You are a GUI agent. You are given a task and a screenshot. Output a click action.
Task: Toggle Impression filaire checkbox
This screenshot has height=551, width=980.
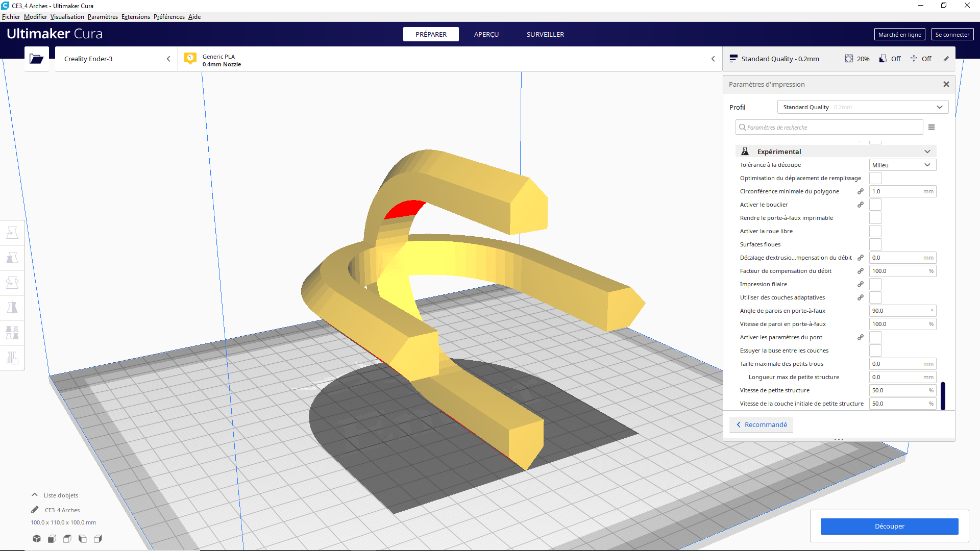click(875, 284)
